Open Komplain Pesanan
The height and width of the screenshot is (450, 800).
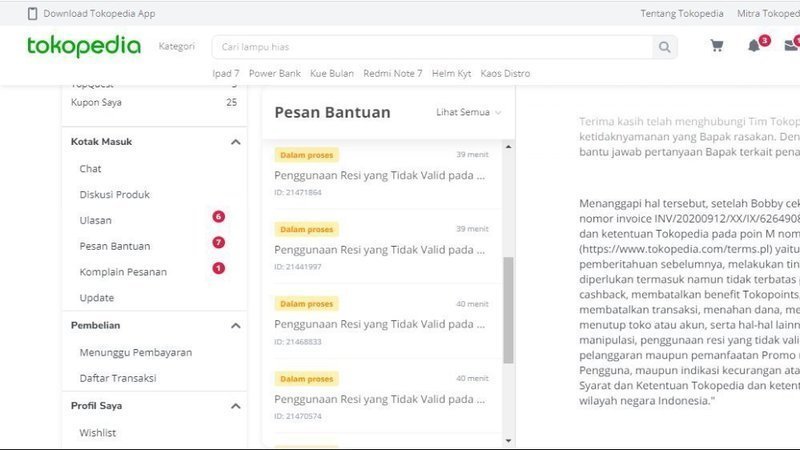[x=123, y=272]
